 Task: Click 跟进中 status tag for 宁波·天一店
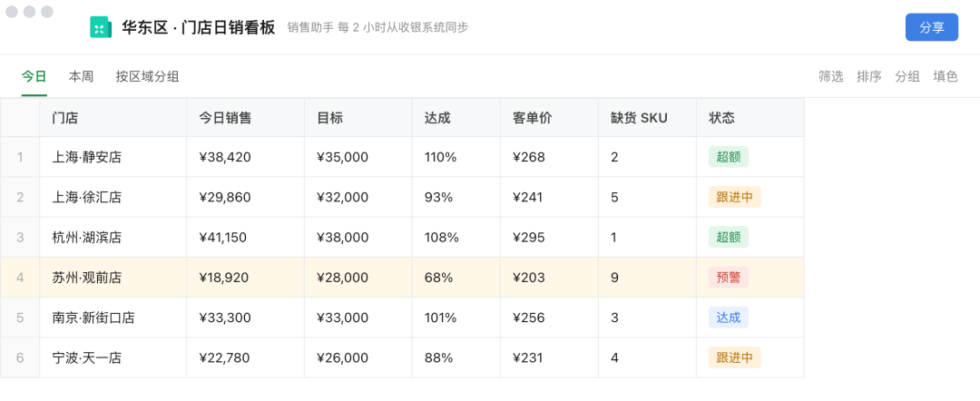734,357
